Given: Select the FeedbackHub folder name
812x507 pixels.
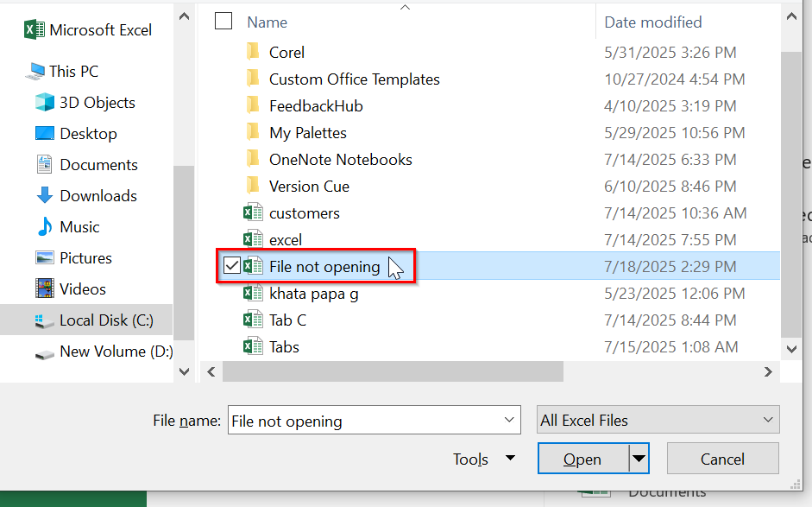Looking at the screenshot, I should coord(316,106).
